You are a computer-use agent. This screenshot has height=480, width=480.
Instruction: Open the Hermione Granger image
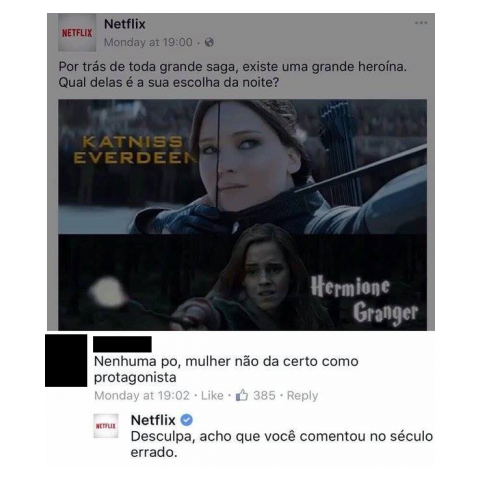click(x=242, y=282)
